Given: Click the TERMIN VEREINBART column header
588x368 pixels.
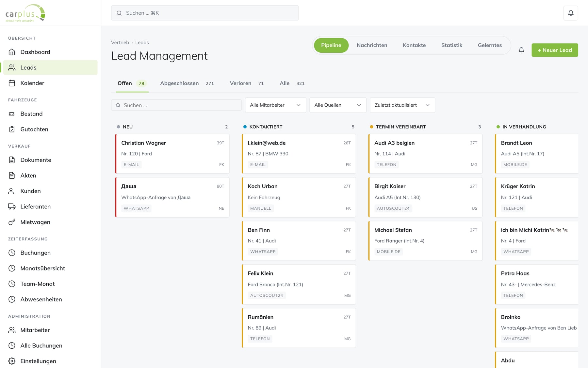Looking at the screenshot, I should coord(401,127).
